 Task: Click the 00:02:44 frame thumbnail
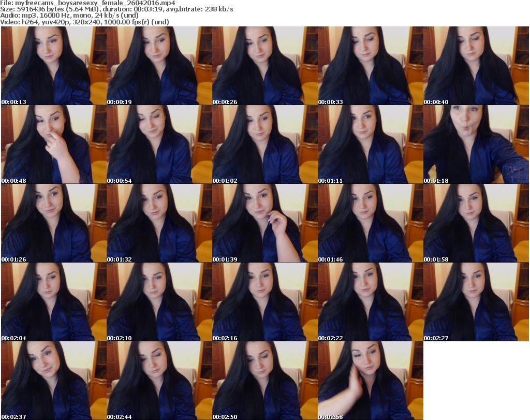point(159,381)
